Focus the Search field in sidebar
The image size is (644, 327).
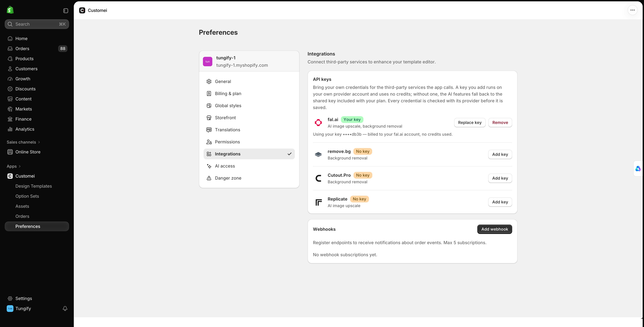click(x=37, y=24)
